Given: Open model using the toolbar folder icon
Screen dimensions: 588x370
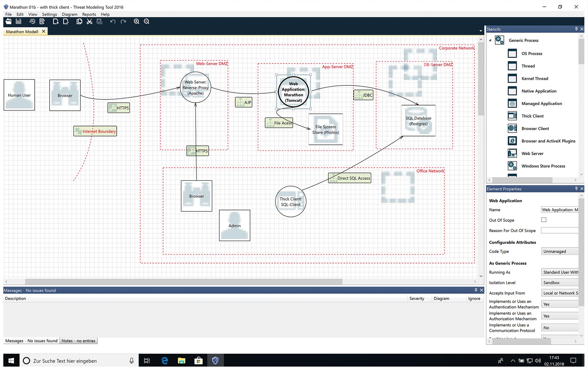Looking at the screenshot, I should pos(9,21).
